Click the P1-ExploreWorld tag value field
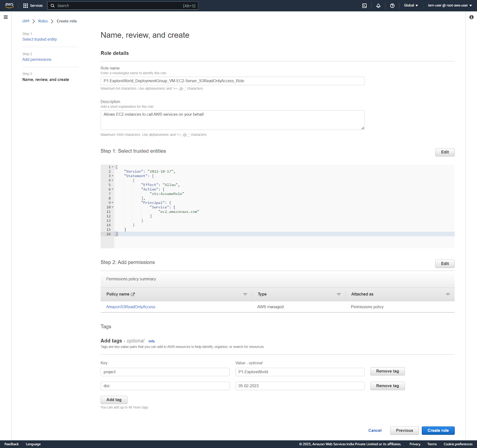477x448 pixels. [300, 372]
